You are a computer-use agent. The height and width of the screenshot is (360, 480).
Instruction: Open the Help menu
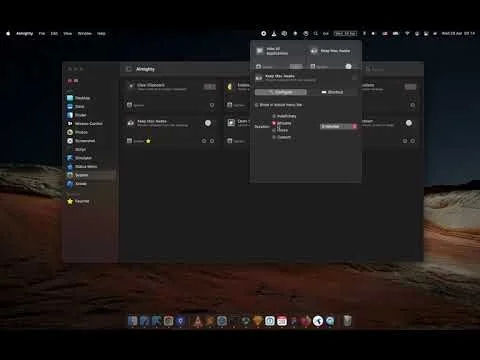click(x=101, y=33)
